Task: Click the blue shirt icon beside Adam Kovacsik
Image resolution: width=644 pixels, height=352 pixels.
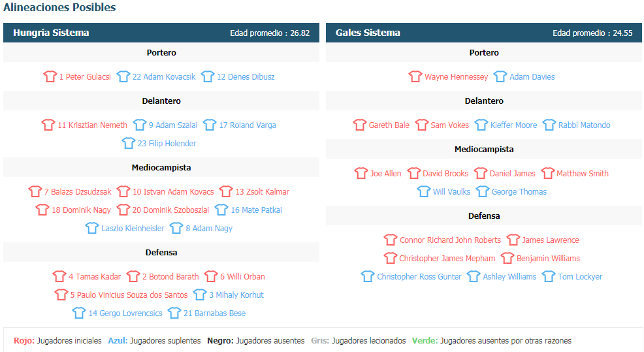Action: tap(123, 76)
